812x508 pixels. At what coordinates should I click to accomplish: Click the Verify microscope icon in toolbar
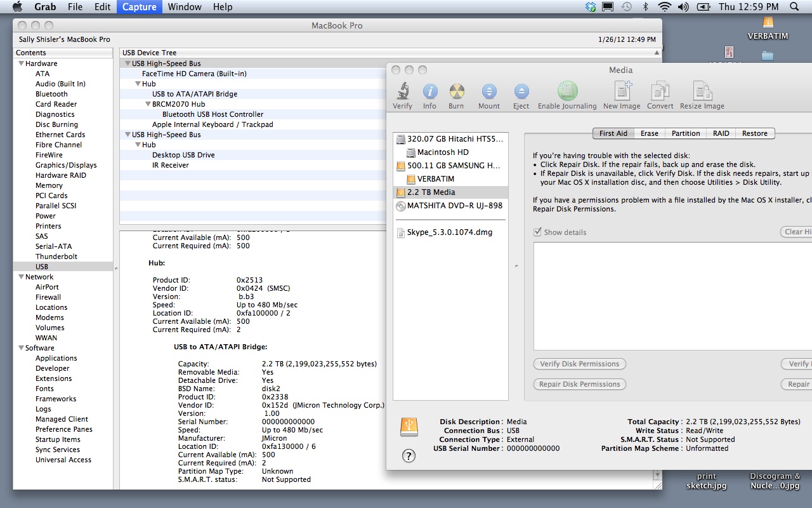[402, 91]
